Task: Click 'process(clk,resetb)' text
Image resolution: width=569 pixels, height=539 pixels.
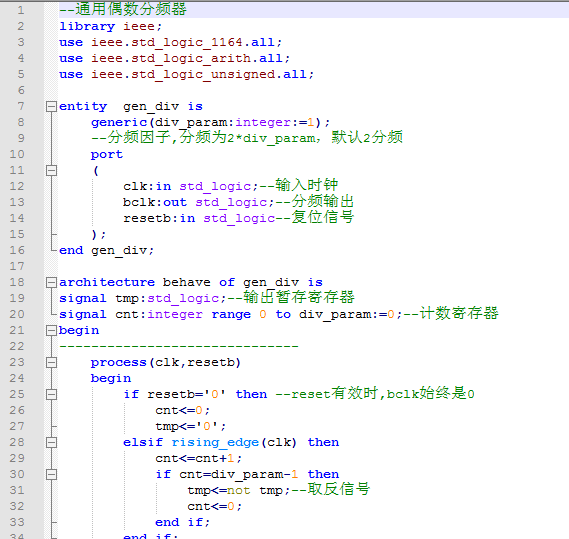Action: pyautogui.click(x=166, y=362)
